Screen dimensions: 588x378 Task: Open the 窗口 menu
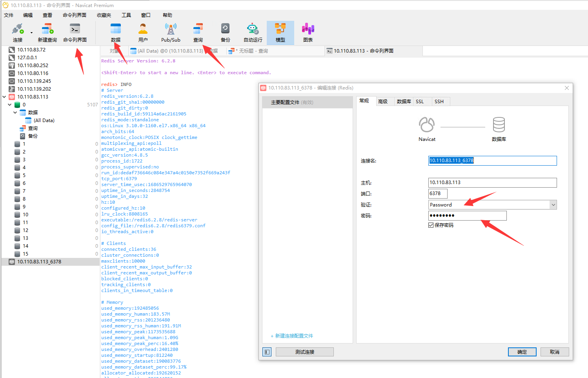(146, 15)
